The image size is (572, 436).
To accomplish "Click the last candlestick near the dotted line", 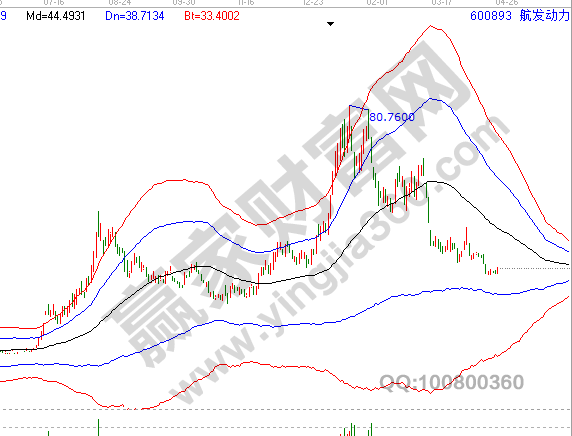I will (x=497, y=270).
